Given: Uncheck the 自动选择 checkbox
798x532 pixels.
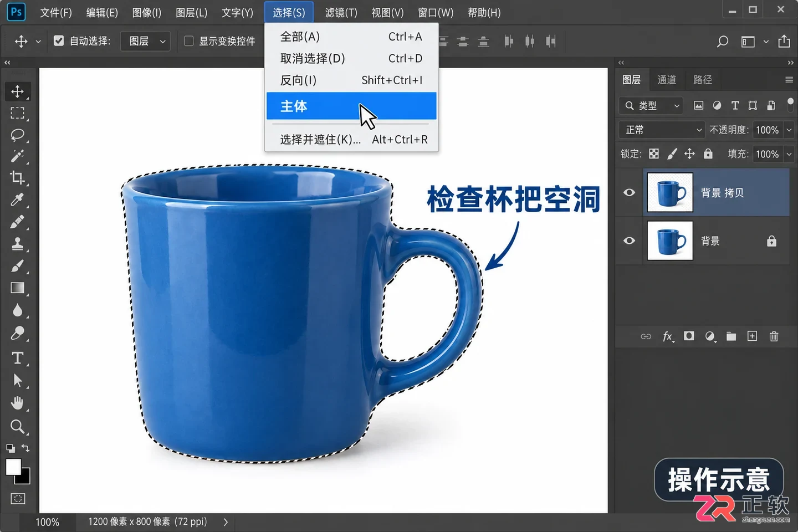Looking at the screenshot, I should click(59, 41).
